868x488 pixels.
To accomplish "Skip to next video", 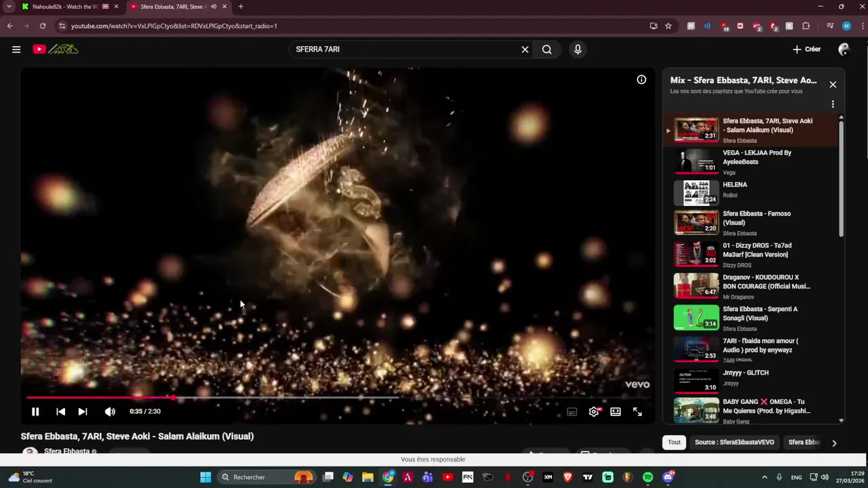I will point(83,411).
